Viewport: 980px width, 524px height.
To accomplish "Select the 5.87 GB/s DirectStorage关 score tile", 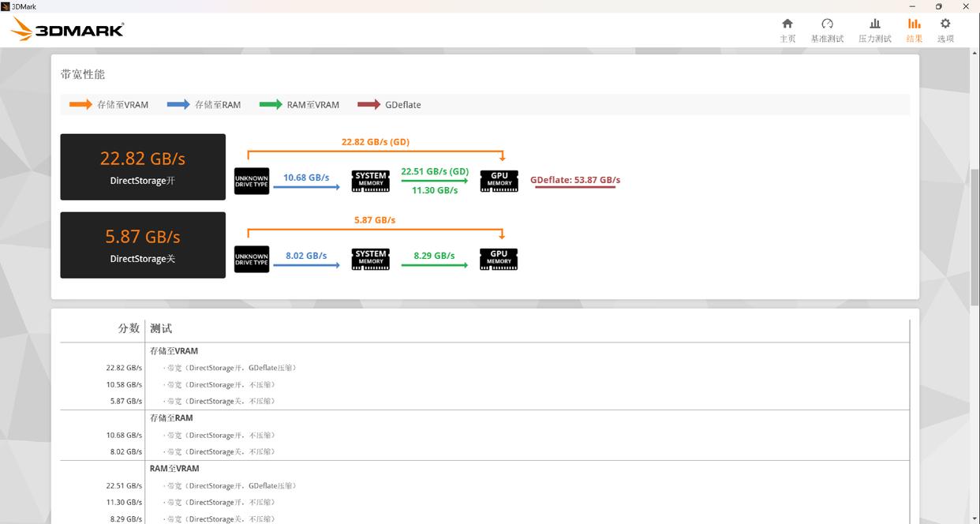I will (143, 245).
